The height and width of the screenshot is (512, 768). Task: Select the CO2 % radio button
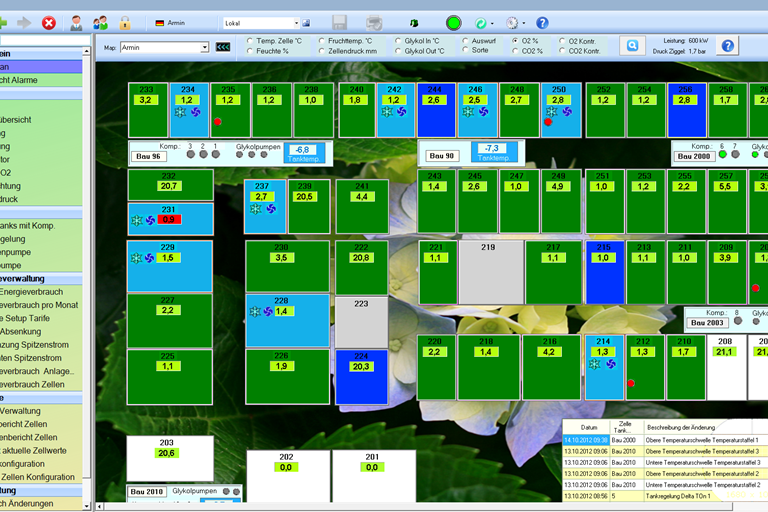click(x=515, y=50)
